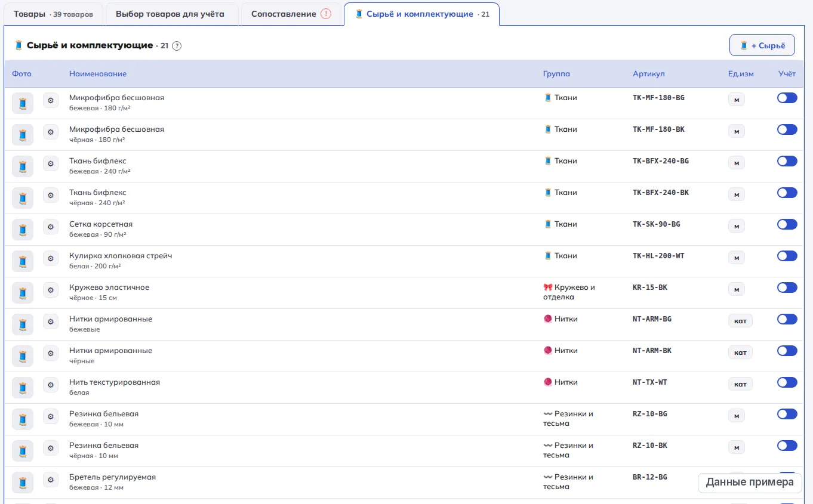Click gear icon in TK-MF-180-BK row
Viewport: 813px width, 504px height.
pyautogui.click(x=51, y=132)
